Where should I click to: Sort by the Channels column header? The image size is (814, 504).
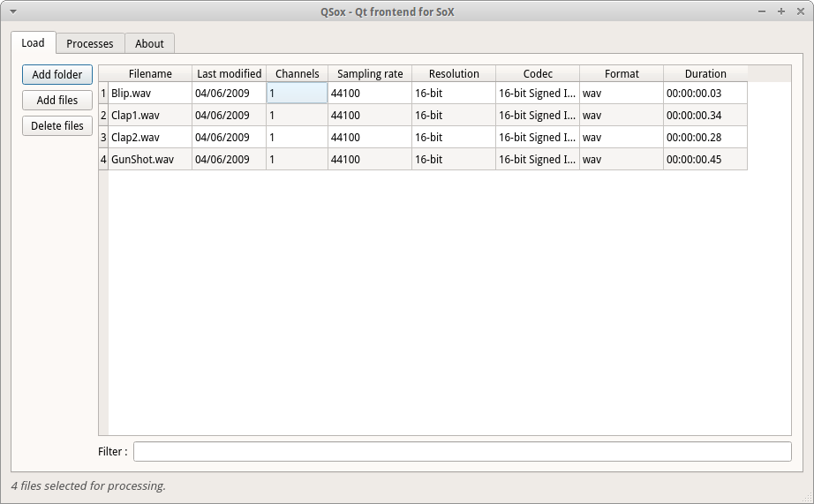[297, 74]
